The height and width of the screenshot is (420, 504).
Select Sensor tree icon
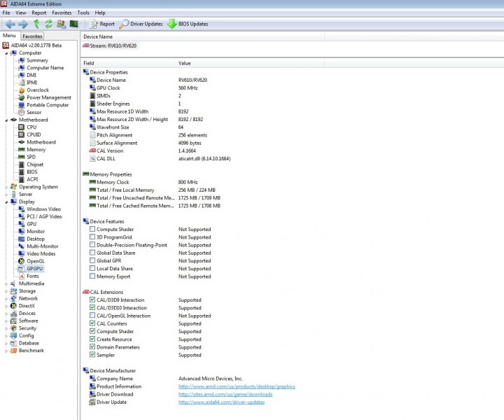click(22, 112)
